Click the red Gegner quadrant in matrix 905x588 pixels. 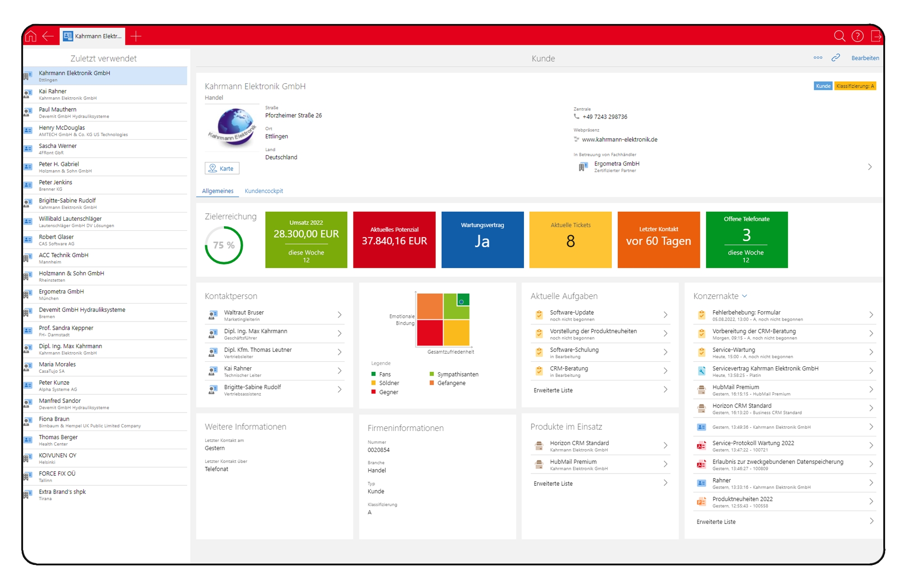429,333
